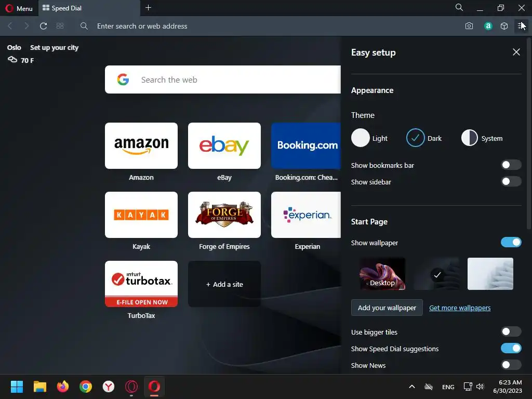Open the TurboTax speed dial tile
The image size is (532, 399).
click(141, 284)
